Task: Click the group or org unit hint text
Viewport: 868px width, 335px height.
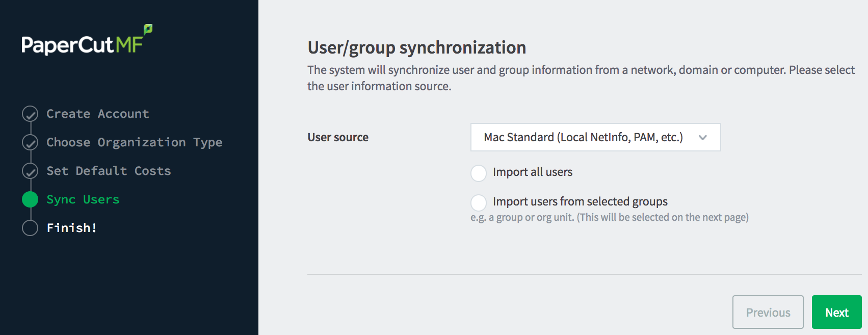Action: pos(610,218)
